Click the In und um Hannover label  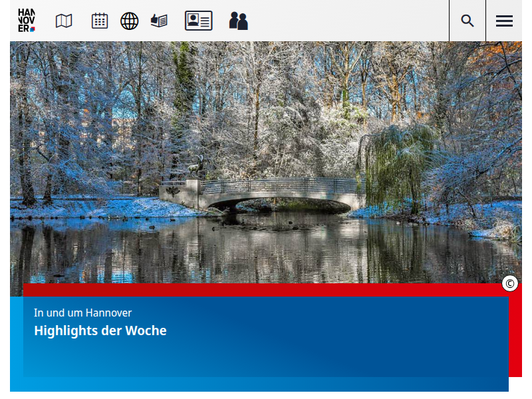click(83, 313)
